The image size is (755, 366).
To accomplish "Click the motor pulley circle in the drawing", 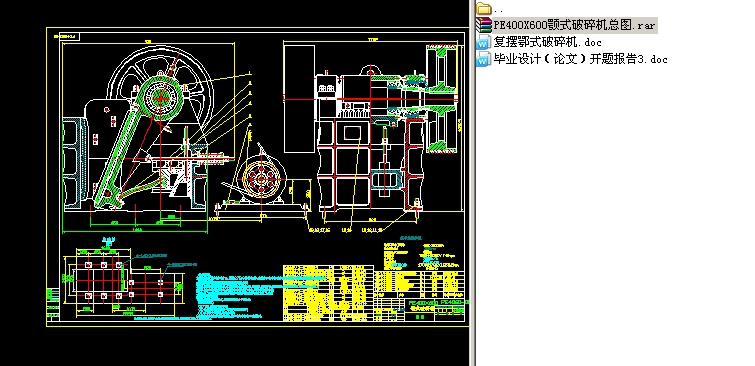I will pos(261,179).
